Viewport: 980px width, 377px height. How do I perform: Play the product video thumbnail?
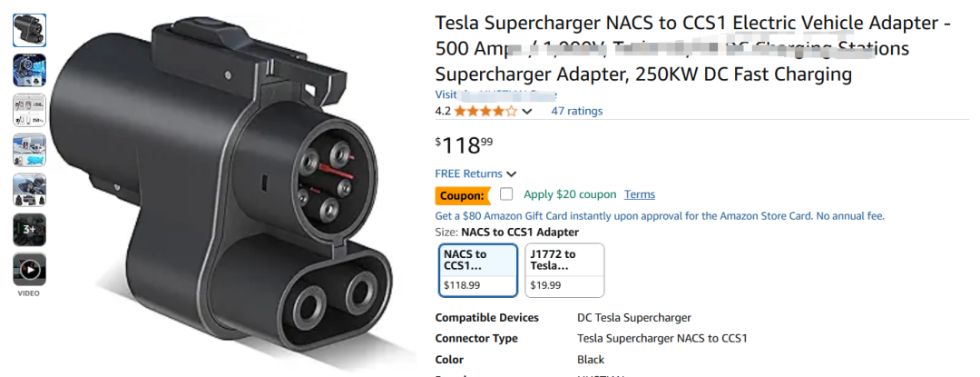(x=29, y=270)
